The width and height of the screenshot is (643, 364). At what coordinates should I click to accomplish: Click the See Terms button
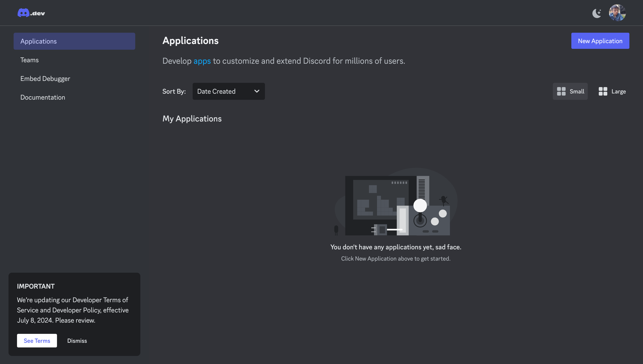click(37, 340)
